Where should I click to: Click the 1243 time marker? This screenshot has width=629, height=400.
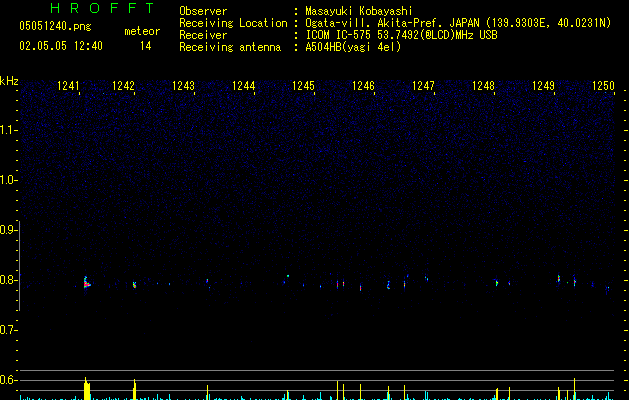(183, 86)
